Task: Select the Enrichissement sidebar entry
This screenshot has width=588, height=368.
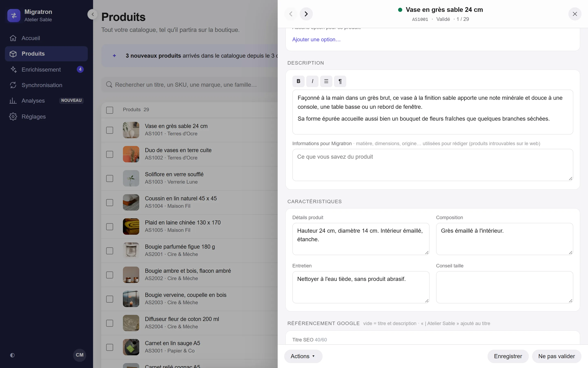Action: (x=46, y=70)
